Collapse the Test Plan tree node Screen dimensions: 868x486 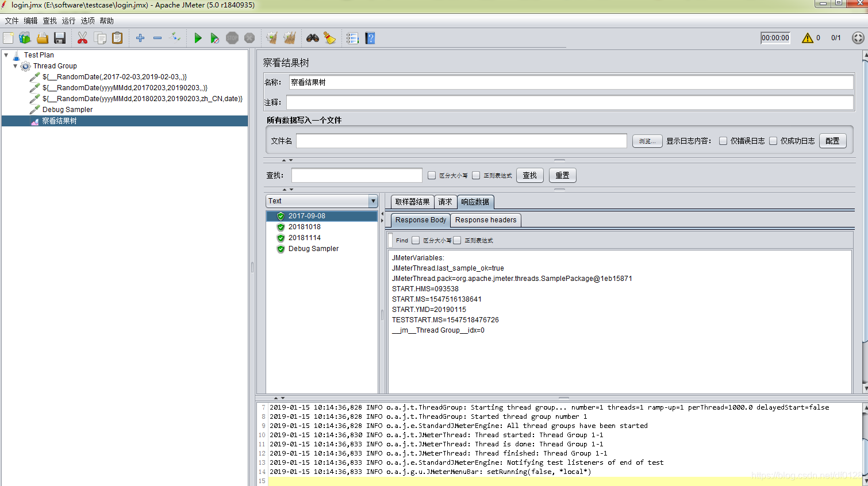click(x=6, y=55)
